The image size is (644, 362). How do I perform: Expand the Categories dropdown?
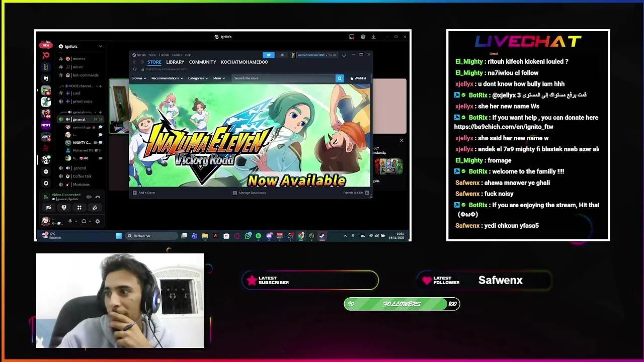coord(198,78)
